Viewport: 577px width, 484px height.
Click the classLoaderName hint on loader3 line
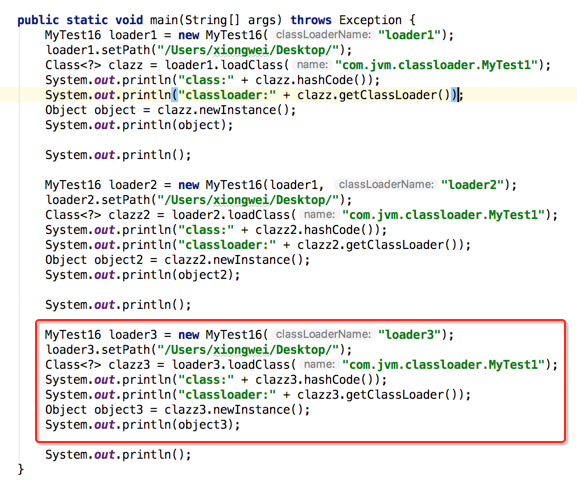(323, 334)
